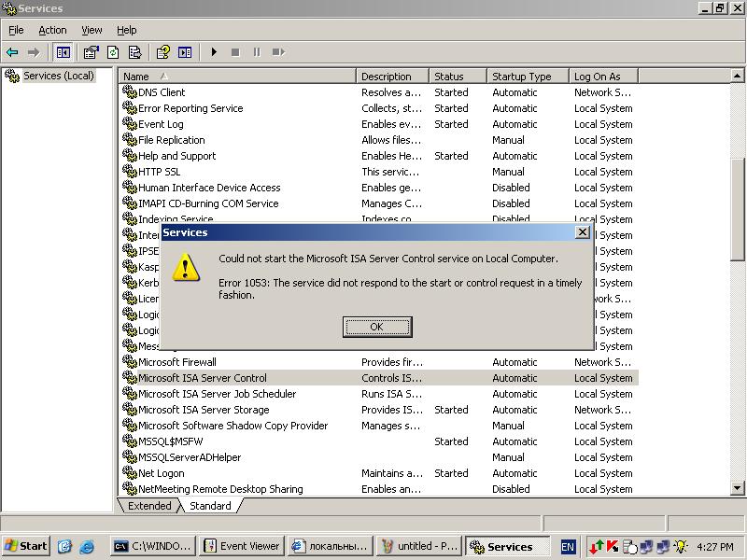Click the Restart Service icon
Screen dimensions: 747x560
click(278, 52)
